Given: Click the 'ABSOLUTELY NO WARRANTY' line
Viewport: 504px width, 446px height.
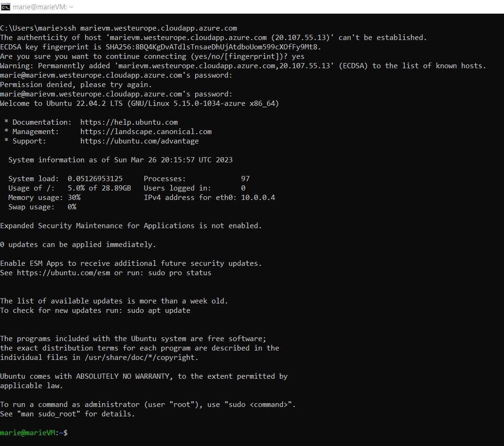Looking at the screenshot, I should [144, 376].
